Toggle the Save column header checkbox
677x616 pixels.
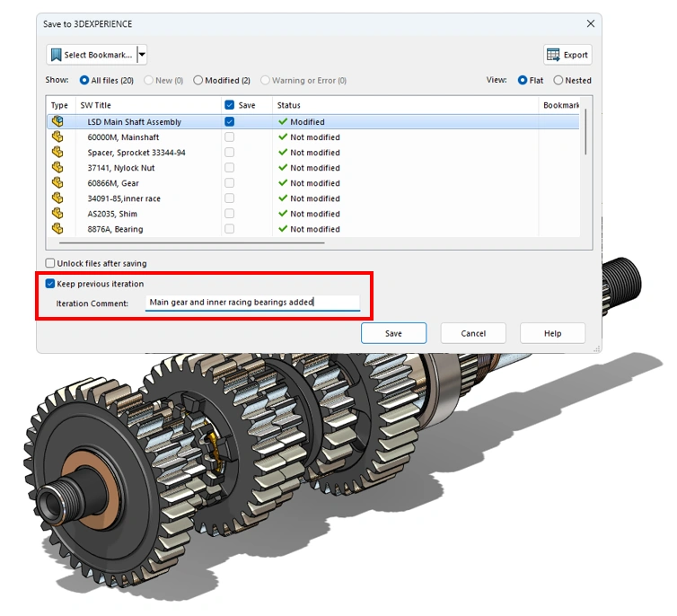(x=230, y=105)
